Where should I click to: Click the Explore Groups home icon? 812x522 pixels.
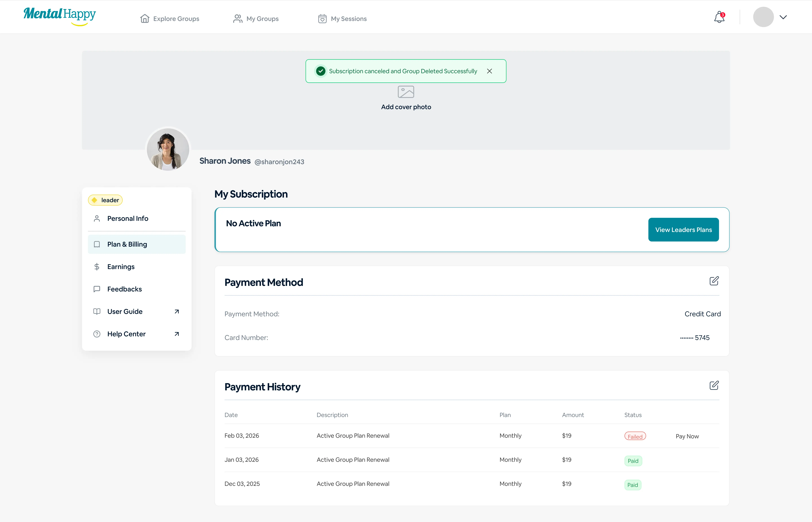145,19
